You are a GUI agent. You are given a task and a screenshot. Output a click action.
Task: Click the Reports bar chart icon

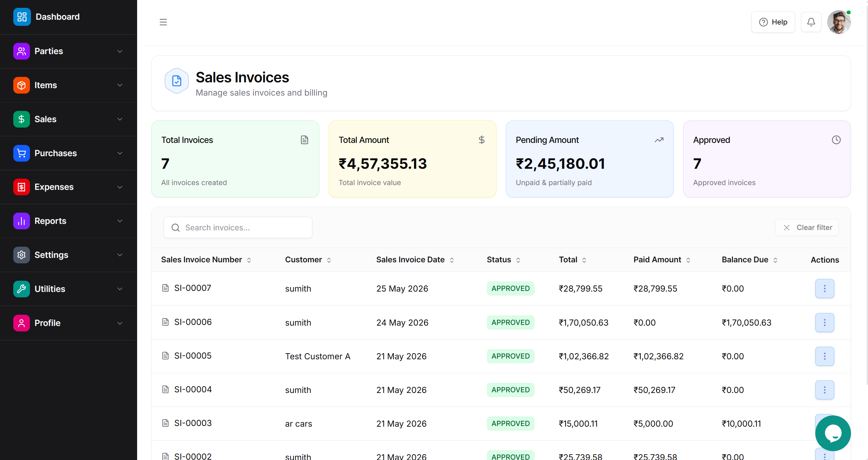[21, 221]
